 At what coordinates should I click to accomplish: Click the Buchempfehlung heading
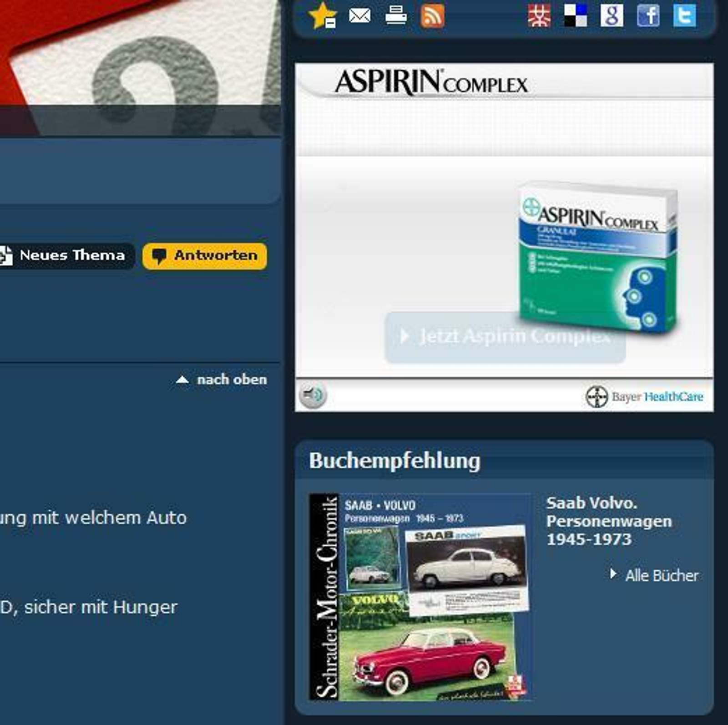pos(394,461)
